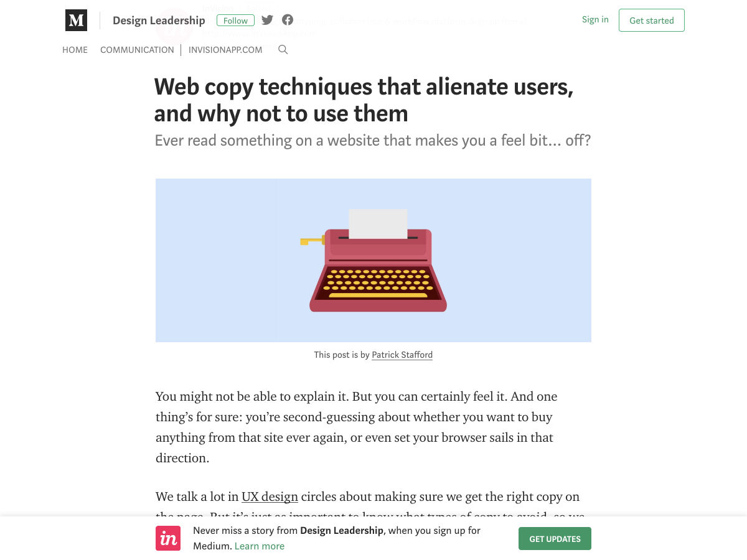Image resolution: width=747 pixels, height=560 pixels.
Task: Open the HOME menu item
Action: point(75,50)
